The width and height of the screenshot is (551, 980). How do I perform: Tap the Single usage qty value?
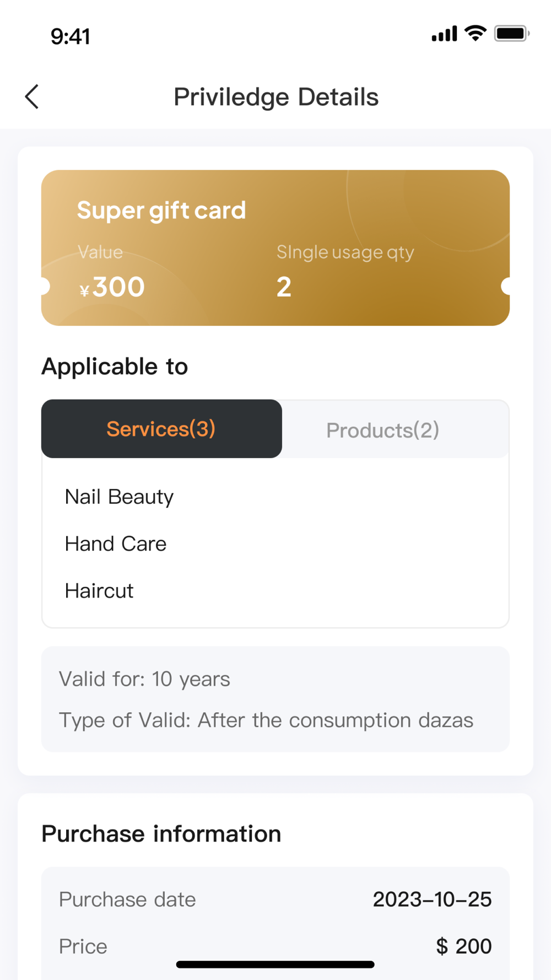tap(284, 287)
